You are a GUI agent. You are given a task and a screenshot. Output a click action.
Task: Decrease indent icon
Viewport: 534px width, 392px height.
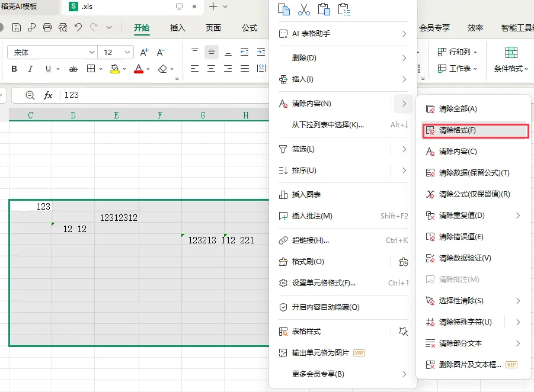[245, 52]
